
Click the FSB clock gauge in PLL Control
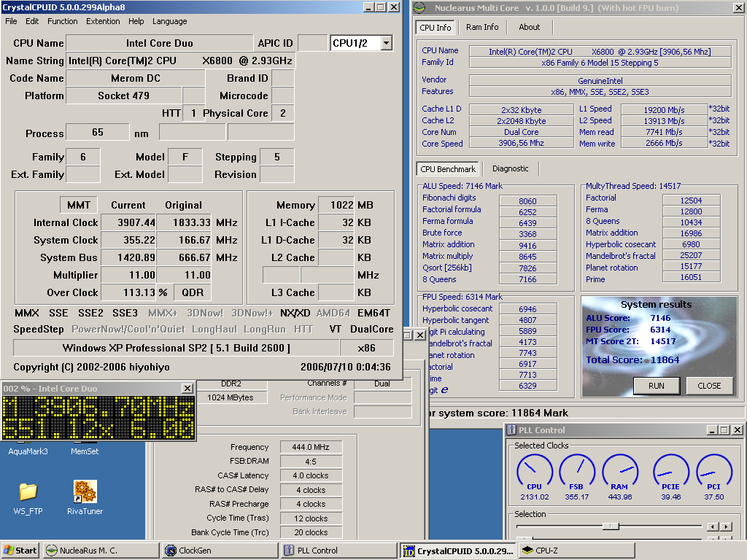(576, 472)
